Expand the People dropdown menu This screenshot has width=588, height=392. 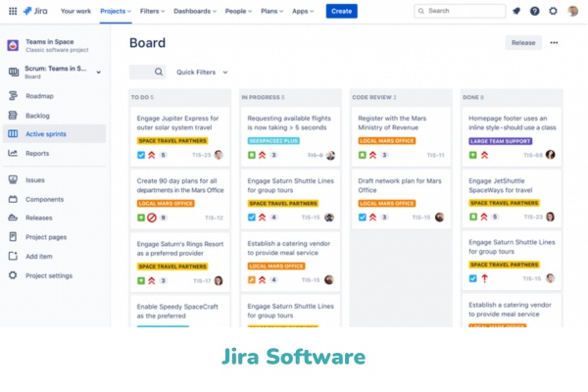point(238,11)
